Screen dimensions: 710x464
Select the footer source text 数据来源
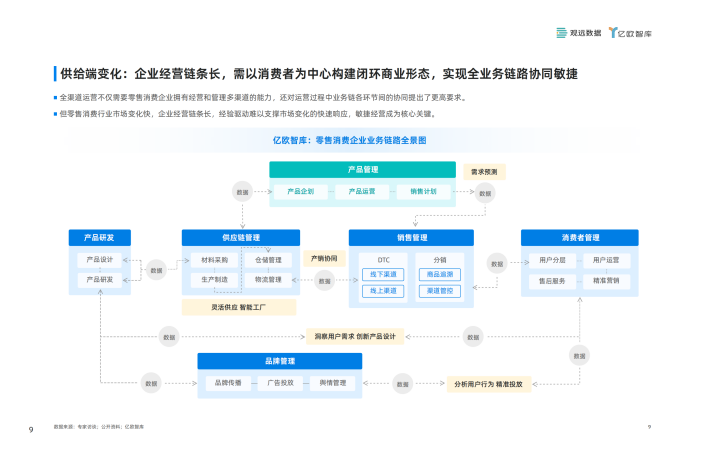[99, 427]
